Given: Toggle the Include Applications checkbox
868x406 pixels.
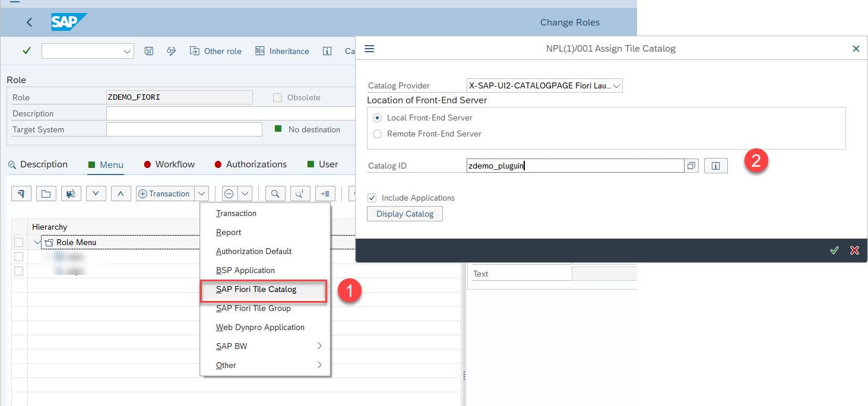Looking at the screenshot, I should click(372, 198).
